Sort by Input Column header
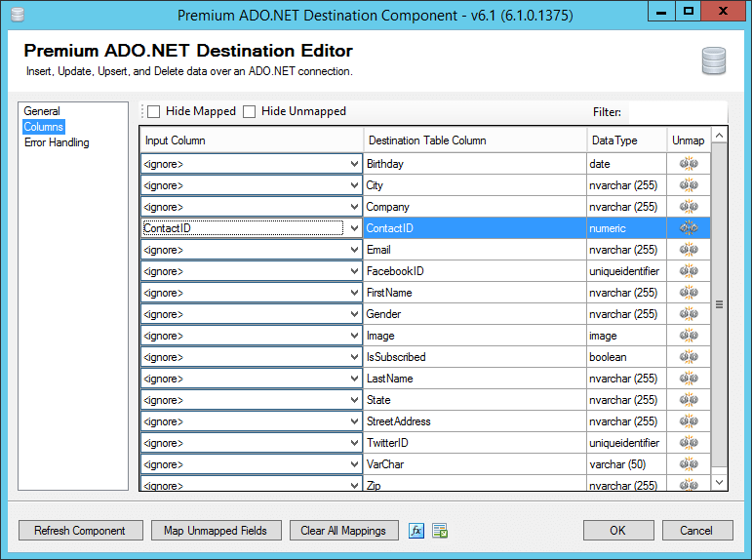 (252, 140)
